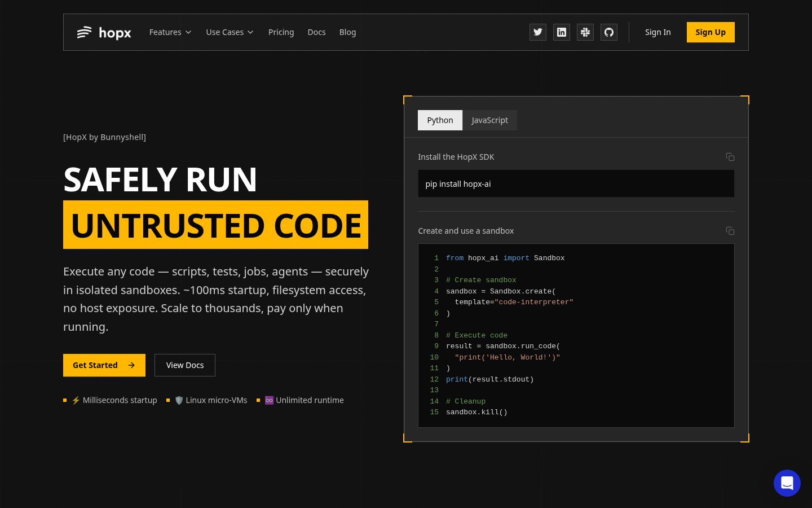Image resolution: width=812 pixels, height=508 pixels.
Task: Switch to the JavaScript code tab
Action: coord(489,120)
